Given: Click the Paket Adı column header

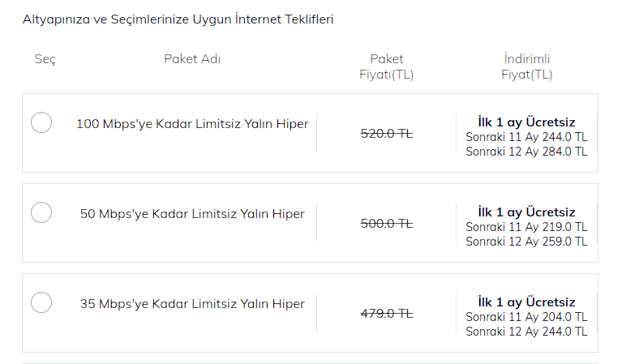Looking at the screenshot, I should 192,58.
